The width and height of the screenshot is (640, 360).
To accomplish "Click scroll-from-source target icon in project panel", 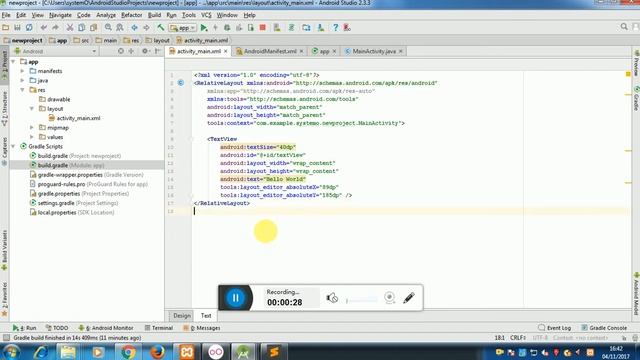I will [120, 51].
